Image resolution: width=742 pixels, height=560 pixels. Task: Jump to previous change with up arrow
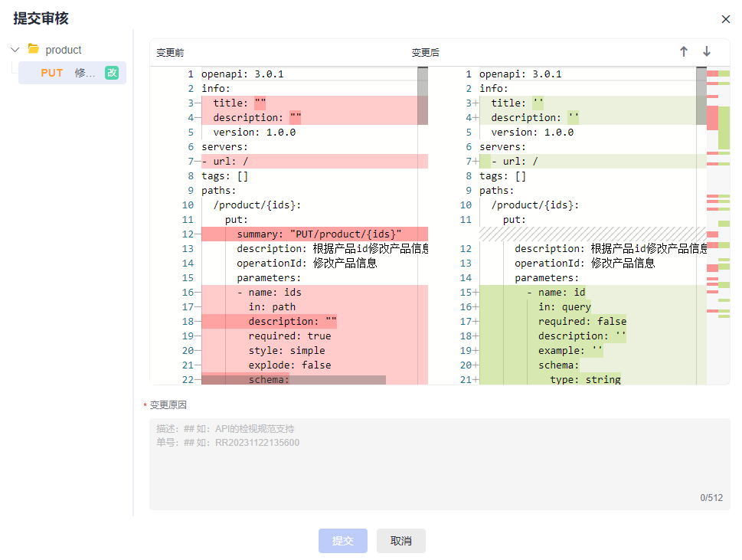(684, 51)
